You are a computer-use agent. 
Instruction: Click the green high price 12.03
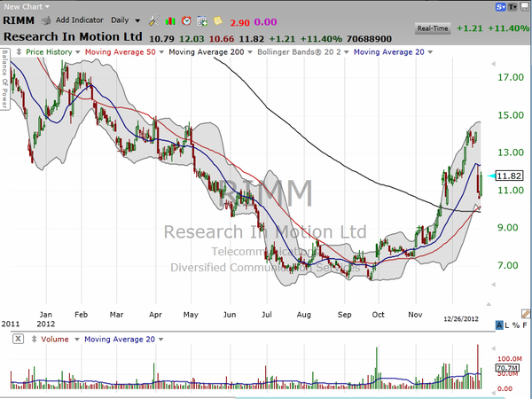(x=192, y=39)
